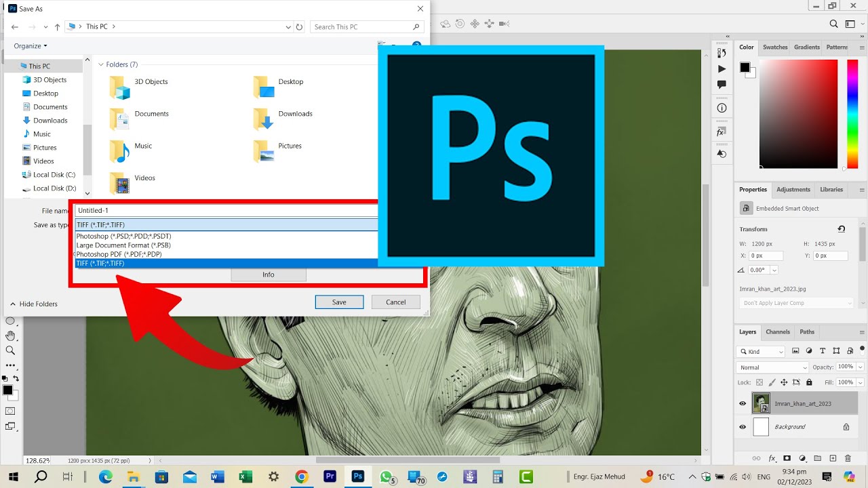Click the swap foreground and background colors arrow
This screenshot has width=868, height=488.
[16, 378]
